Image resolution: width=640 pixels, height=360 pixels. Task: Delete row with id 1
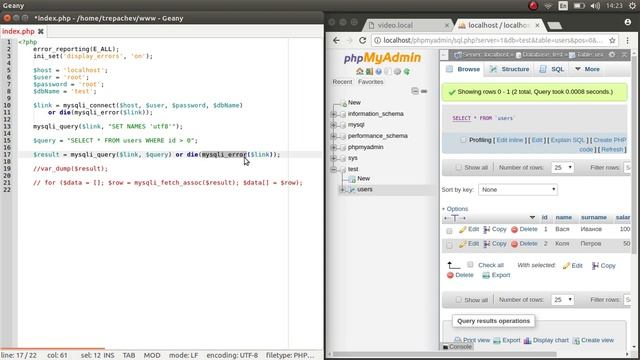pos(524,229)
